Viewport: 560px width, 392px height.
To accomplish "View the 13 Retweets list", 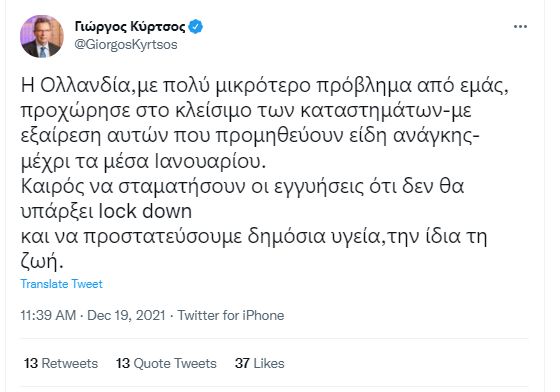I will [61, 363].
